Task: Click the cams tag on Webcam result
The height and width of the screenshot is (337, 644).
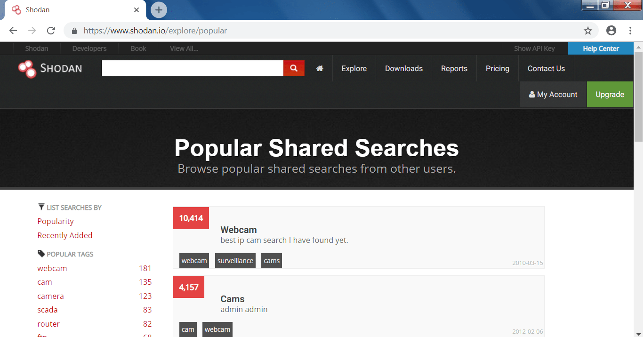Action: [272, 261]
